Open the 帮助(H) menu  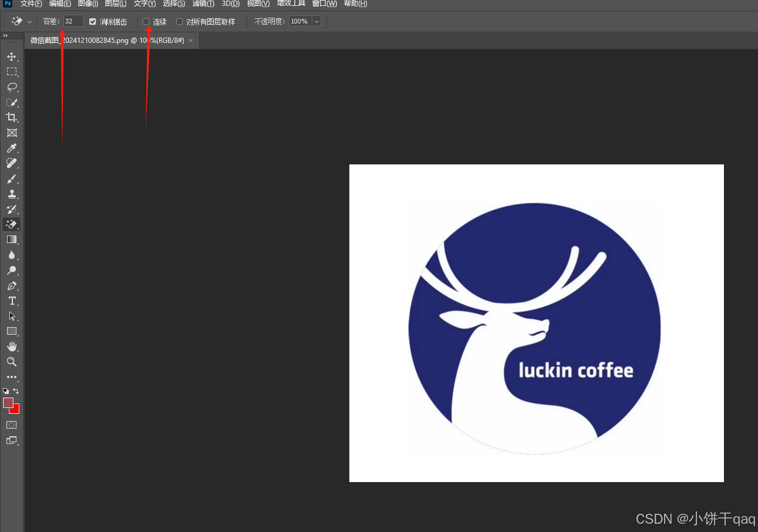[355, 4]
